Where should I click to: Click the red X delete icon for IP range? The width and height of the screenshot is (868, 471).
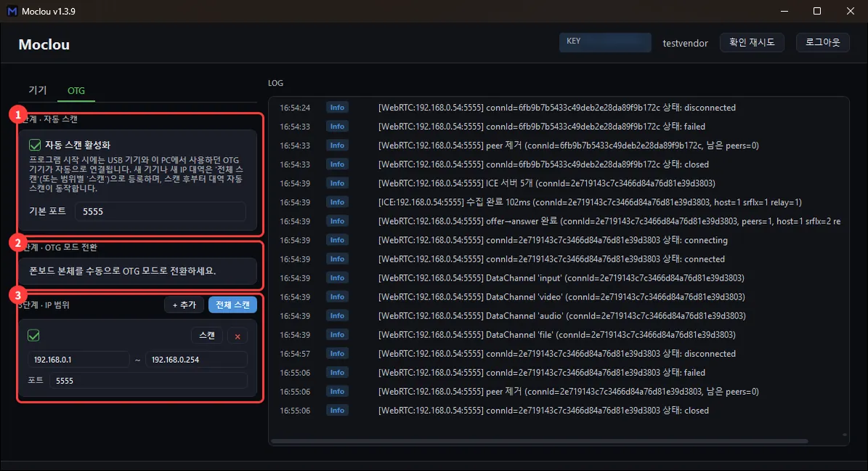click(x=238, y=337)
